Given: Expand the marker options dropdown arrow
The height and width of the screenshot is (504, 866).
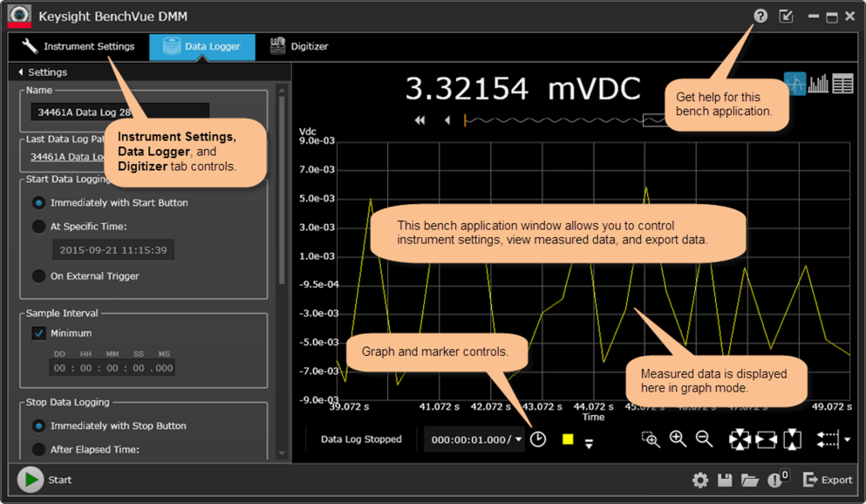Looking at the screenshot, I should [589, 443].
